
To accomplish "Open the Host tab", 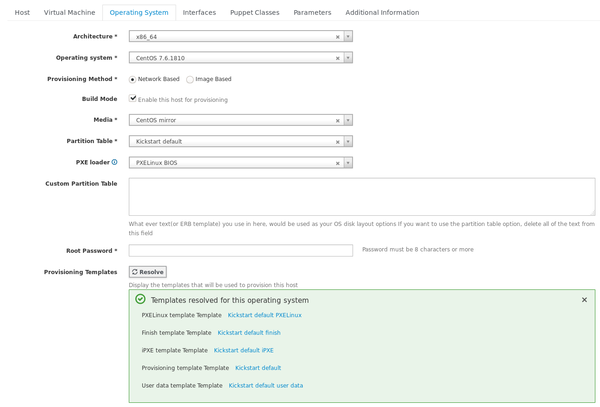I will [22, 12].
